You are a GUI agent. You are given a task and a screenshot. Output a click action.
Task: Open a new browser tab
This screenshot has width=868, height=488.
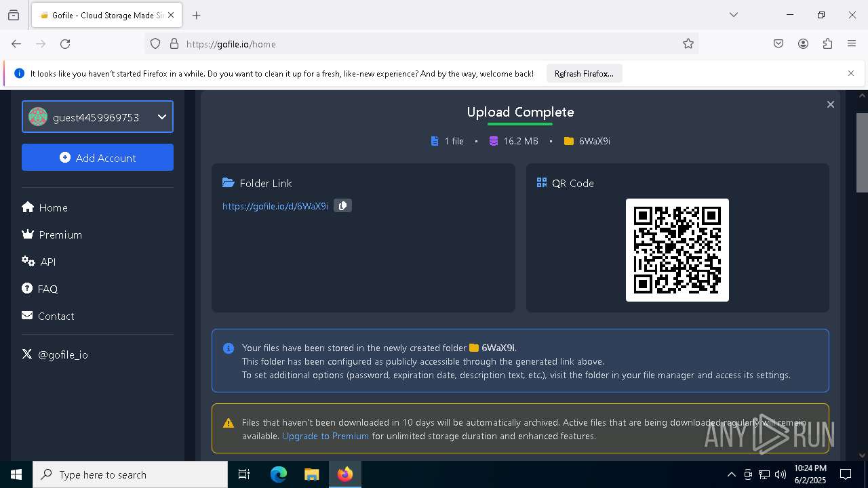[x=197, y=15]
